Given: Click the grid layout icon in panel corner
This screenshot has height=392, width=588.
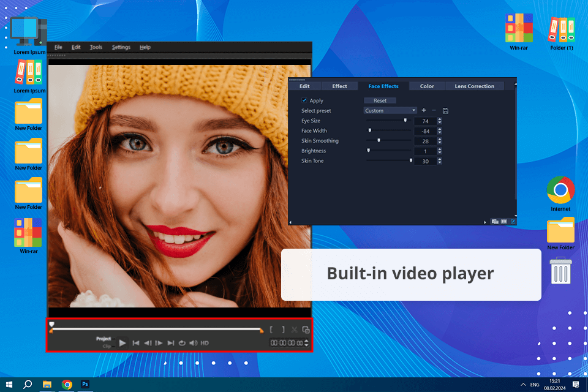Looking at the screenshot, I should tap(504, 222).
